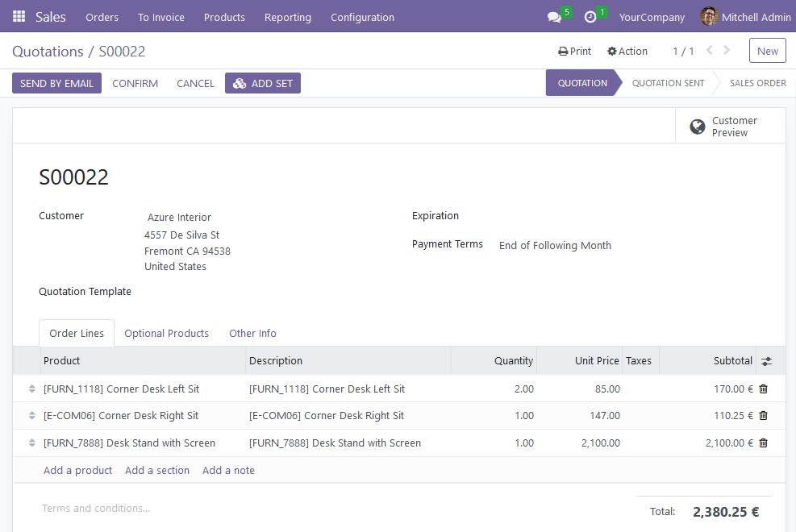796x532 pixels.
Task: Delete the Desk Stand with Screen line
Action: click(763, 443)
